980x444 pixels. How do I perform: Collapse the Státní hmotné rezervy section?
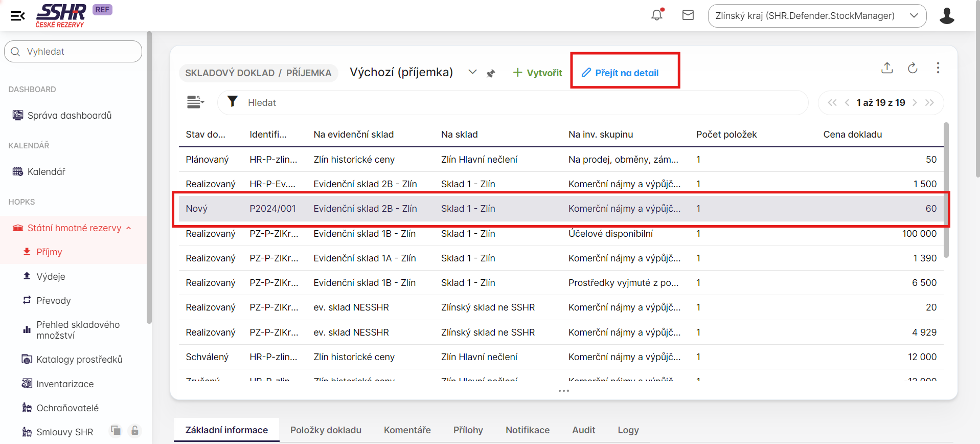(x=129, y=228)
